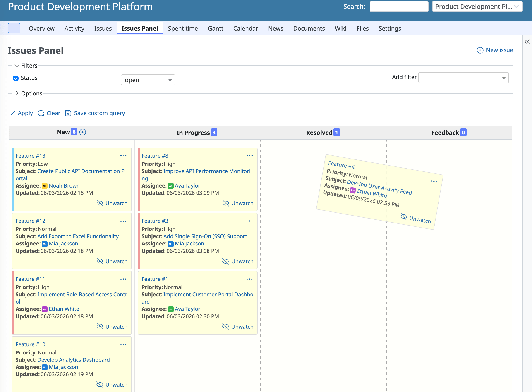Go to the Spent time tab

coord(183,29)
